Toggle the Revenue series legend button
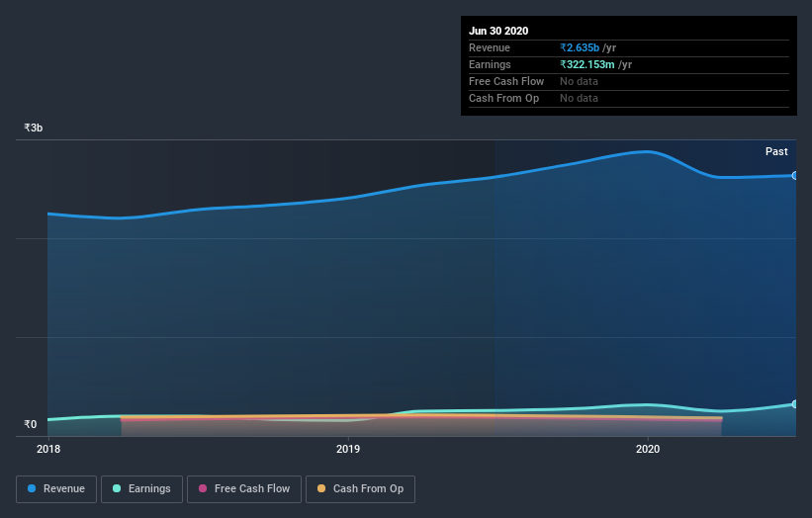This screenshot has height=518, width=812. 56,489
